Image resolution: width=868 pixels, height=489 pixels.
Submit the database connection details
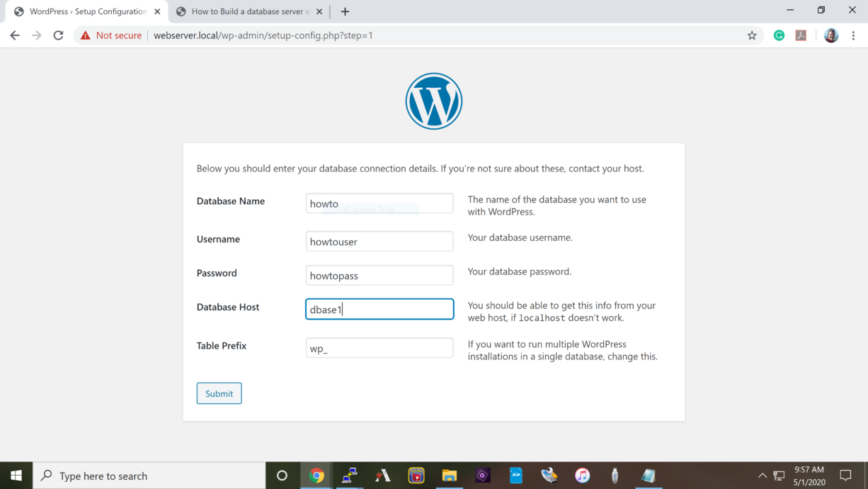219,393
